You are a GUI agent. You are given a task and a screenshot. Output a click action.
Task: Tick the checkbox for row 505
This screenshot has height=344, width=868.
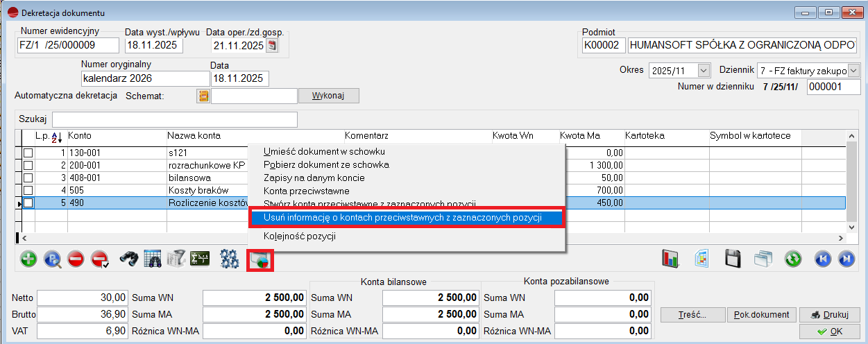coord(28,190)
